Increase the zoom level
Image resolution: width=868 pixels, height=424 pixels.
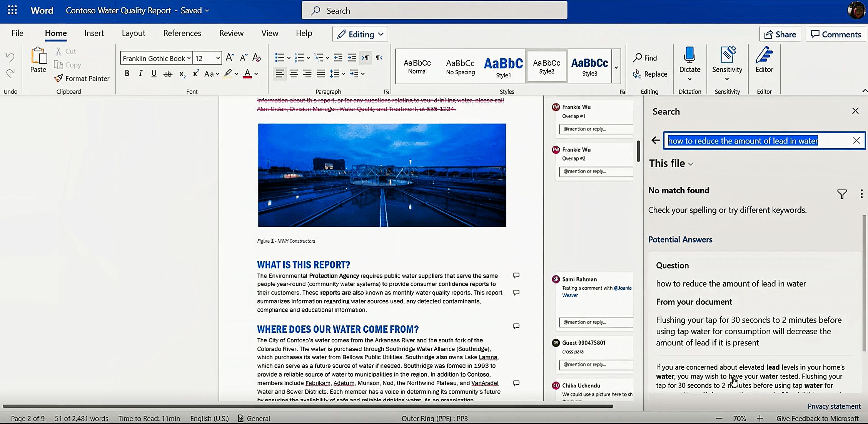point(761,418)
